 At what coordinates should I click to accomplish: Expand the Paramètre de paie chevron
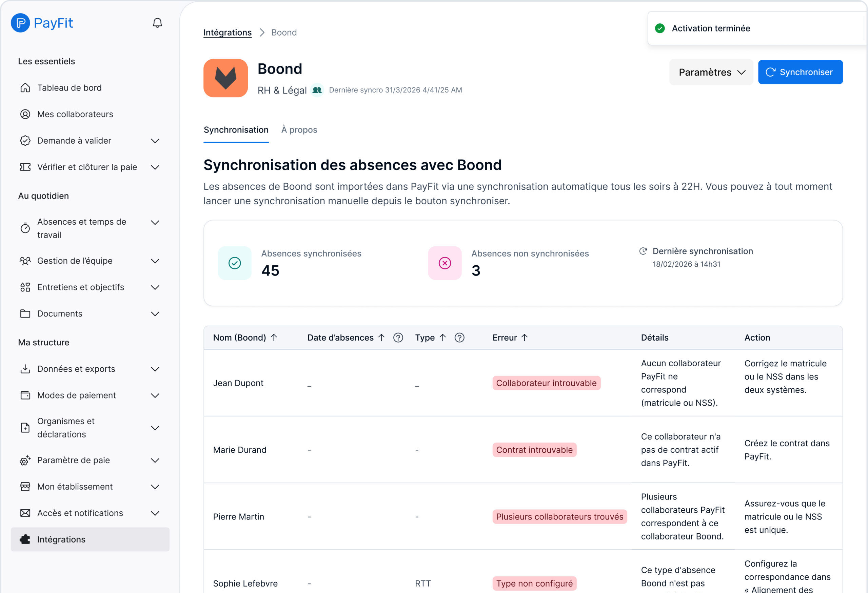pos(155,461)
